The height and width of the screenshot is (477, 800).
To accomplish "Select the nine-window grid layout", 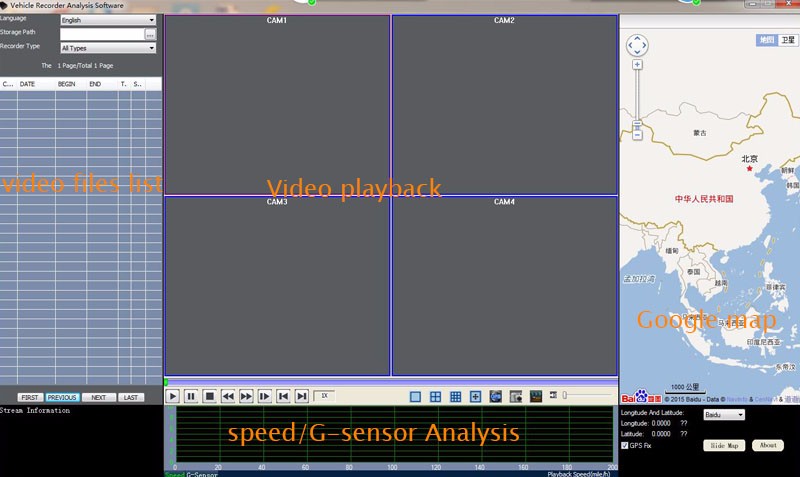I will 456,397.
